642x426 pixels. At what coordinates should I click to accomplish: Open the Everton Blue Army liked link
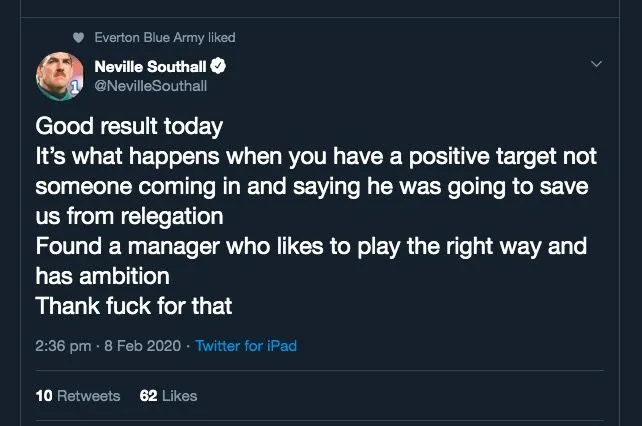click(x=165, y=38)
